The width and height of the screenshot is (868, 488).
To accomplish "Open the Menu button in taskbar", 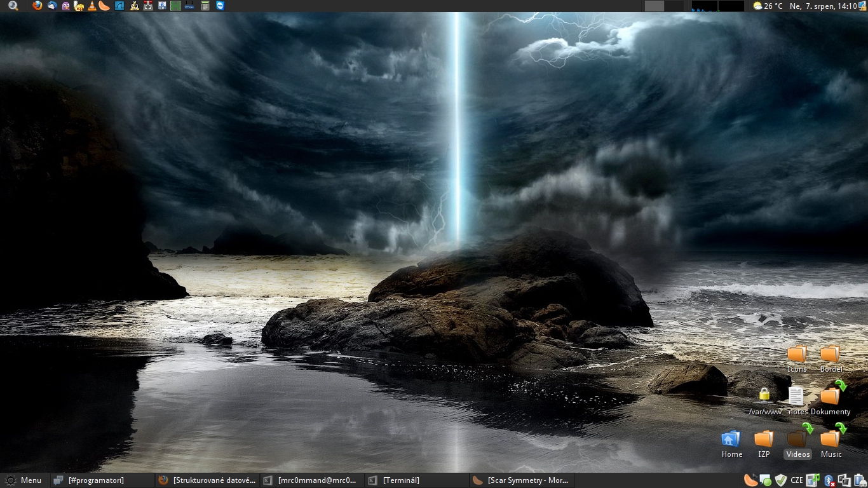I will point(24,480).
